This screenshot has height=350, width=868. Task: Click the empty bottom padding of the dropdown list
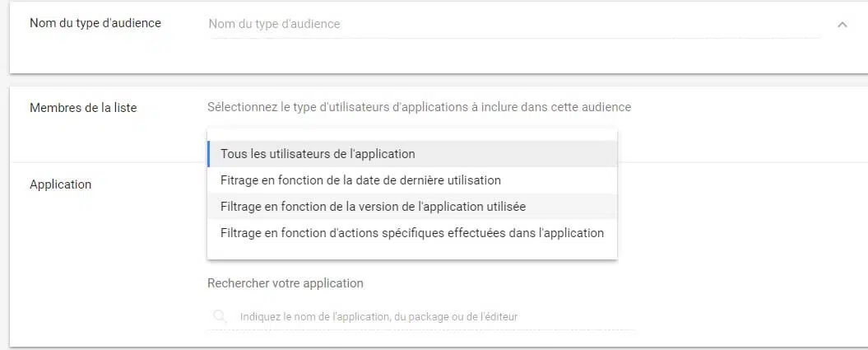click(411, 252)
